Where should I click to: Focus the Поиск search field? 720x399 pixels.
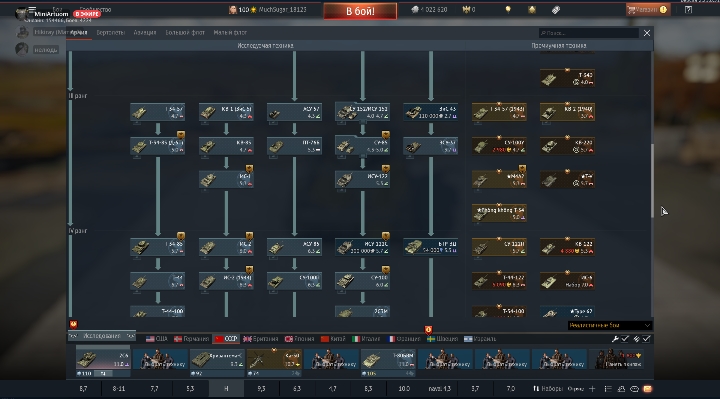click(x=589, y=33)
